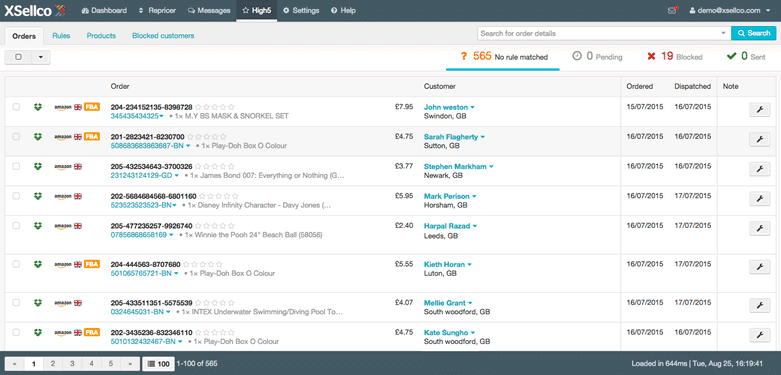781x375 pixels.
Task: Click the wrench button for Mellie Grant order
Action: (760, 305)
